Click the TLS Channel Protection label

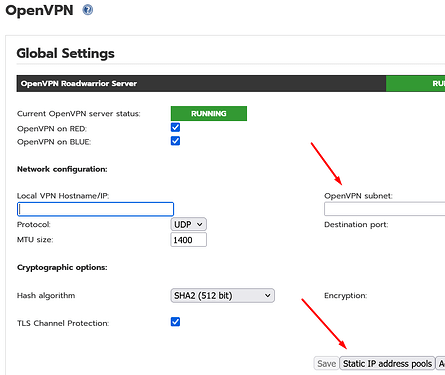[x=63, y=323]
